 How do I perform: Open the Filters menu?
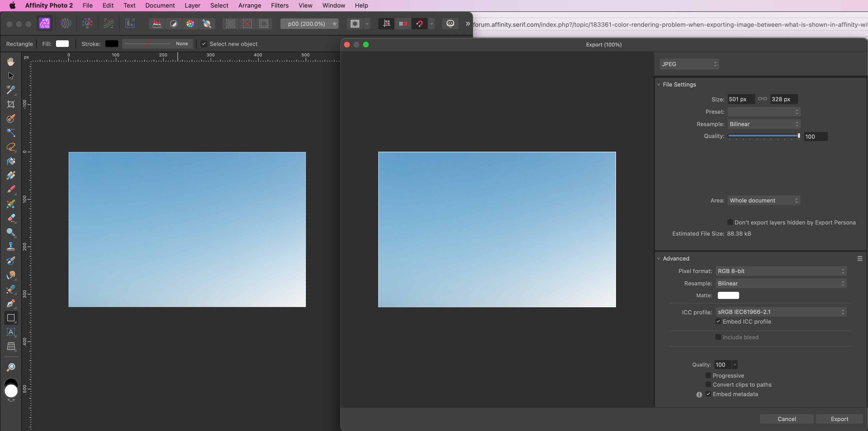click(280, 5)
